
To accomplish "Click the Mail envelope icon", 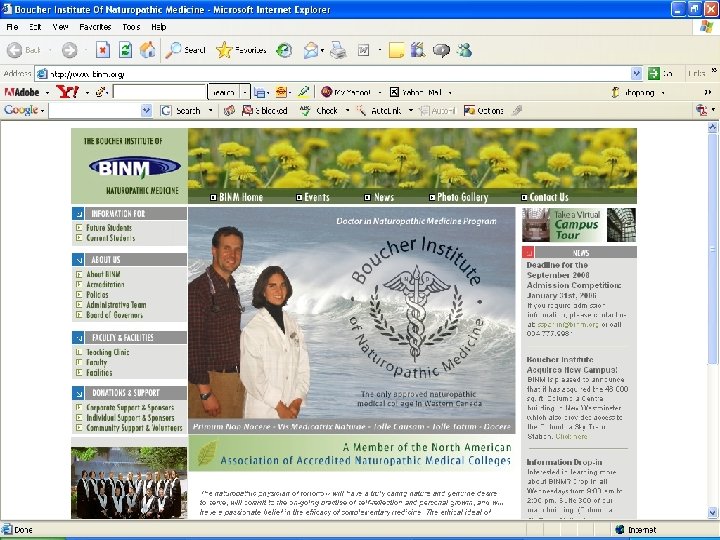I will 311,50.
